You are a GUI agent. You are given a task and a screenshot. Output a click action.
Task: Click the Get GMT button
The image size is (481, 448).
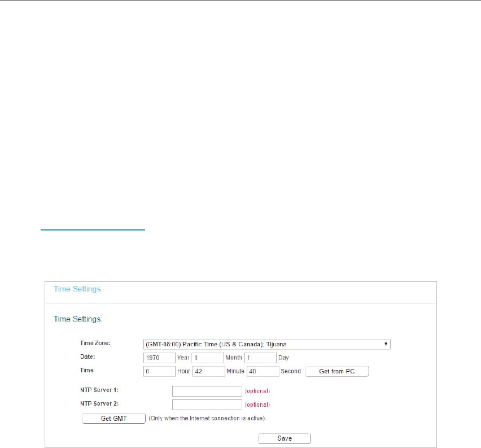(x=114, y=419)
